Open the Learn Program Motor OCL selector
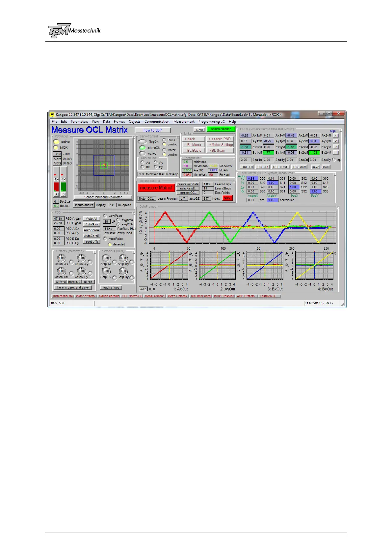The image size is (392, 554). point(146,199)
